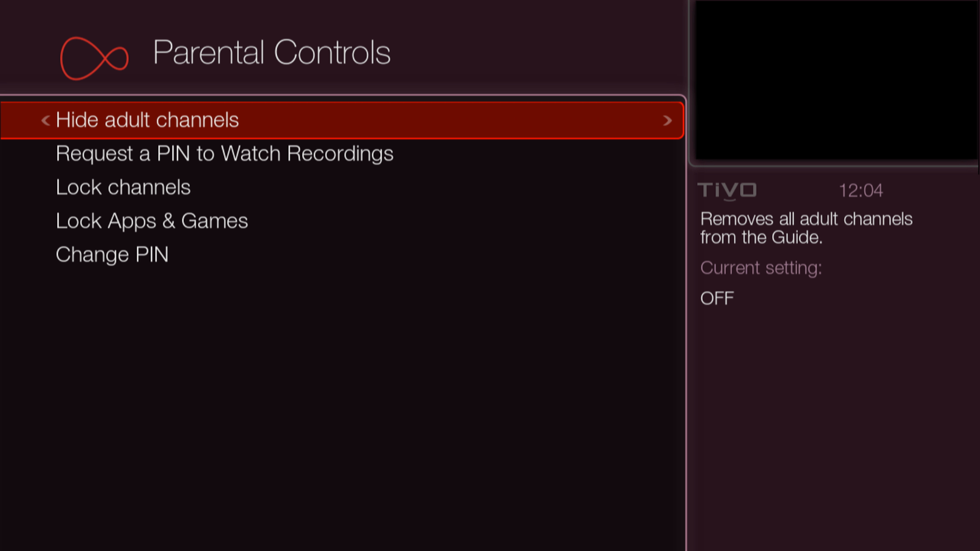Open the Lock channels option

(x=123, y=187)
